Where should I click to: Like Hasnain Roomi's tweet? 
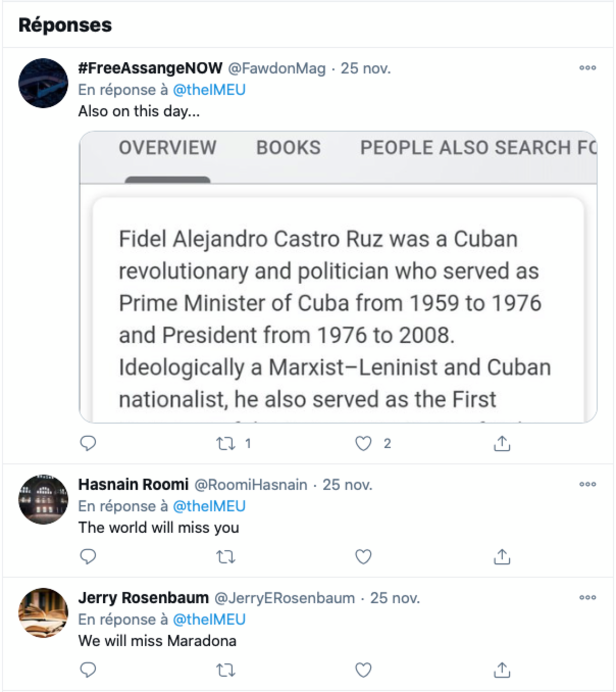click(x=363, y=556)
